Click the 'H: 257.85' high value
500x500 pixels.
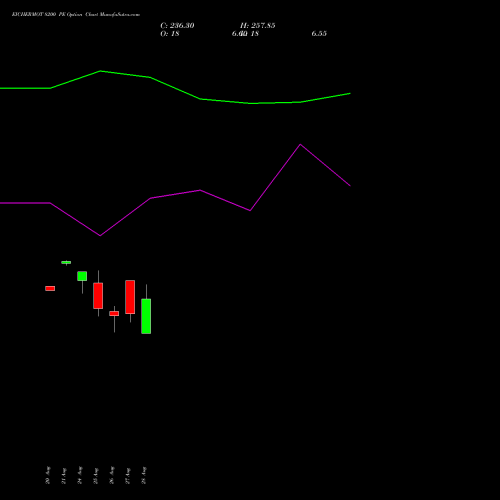tap(258, 26)
